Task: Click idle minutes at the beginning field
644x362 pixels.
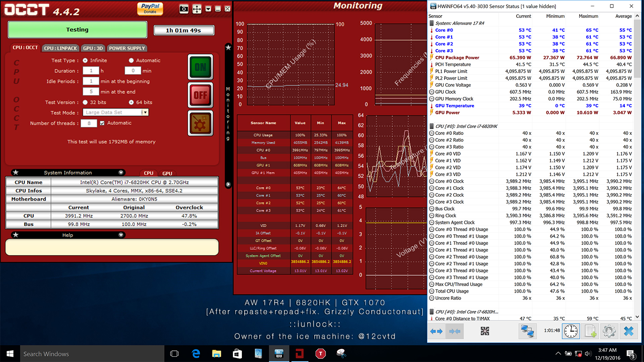Action: click(91, 81)
